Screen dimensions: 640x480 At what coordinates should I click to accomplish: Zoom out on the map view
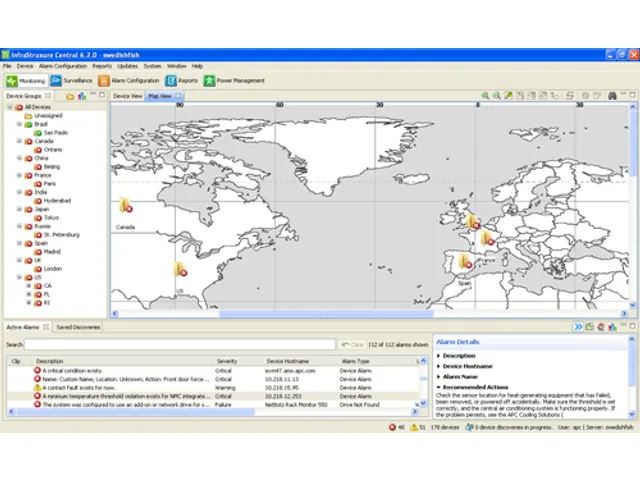point(497,96)
